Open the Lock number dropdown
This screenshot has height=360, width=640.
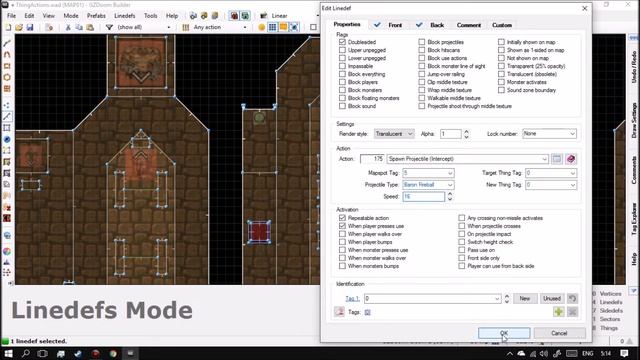click(x=549, y=134)
